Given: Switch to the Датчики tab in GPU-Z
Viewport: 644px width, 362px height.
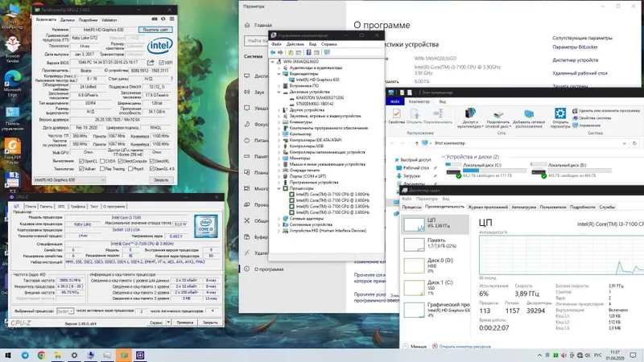Looking at the screenshot, I should pyautogui.click(x=68, y=19).
